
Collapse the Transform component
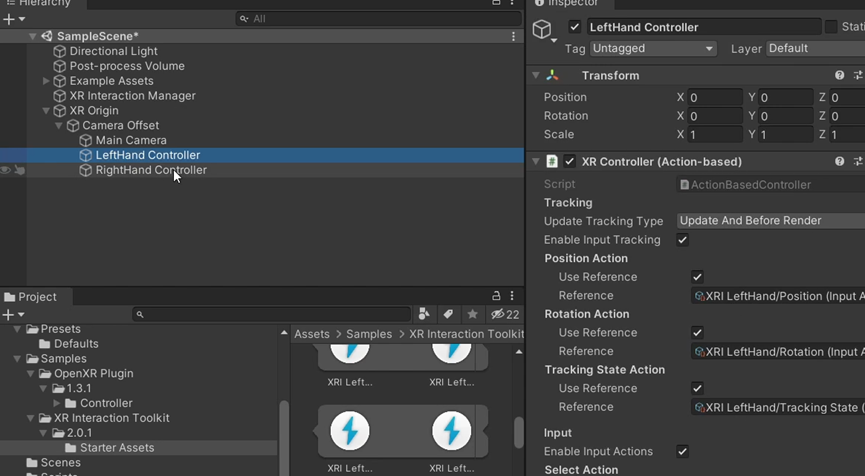coord(536,76)
